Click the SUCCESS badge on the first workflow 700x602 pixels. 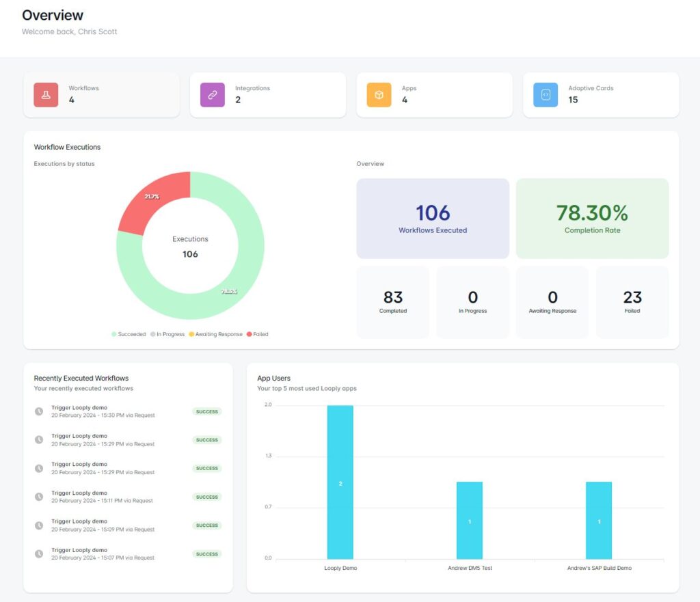pyautogui.click(x=206, y=411)
